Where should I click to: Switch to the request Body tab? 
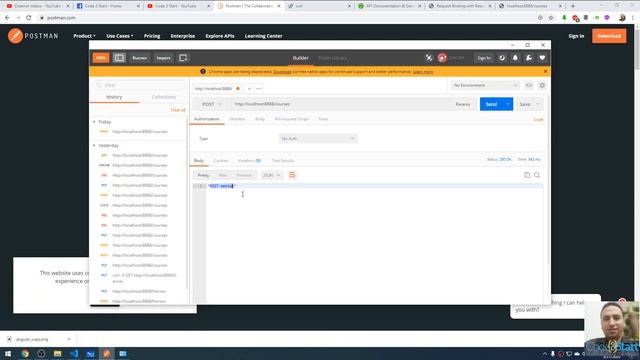(x=260, y=119)
